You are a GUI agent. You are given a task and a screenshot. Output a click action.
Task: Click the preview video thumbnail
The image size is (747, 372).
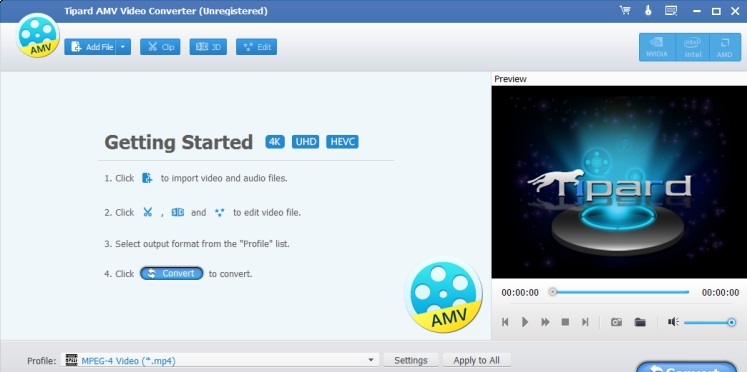[x=619, y=182]
